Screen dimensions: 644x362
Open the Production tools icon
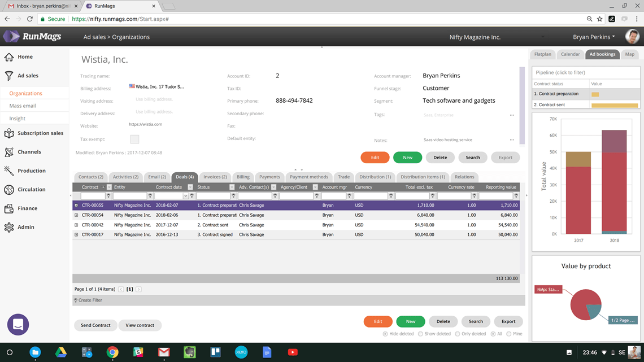coord(9,171)
